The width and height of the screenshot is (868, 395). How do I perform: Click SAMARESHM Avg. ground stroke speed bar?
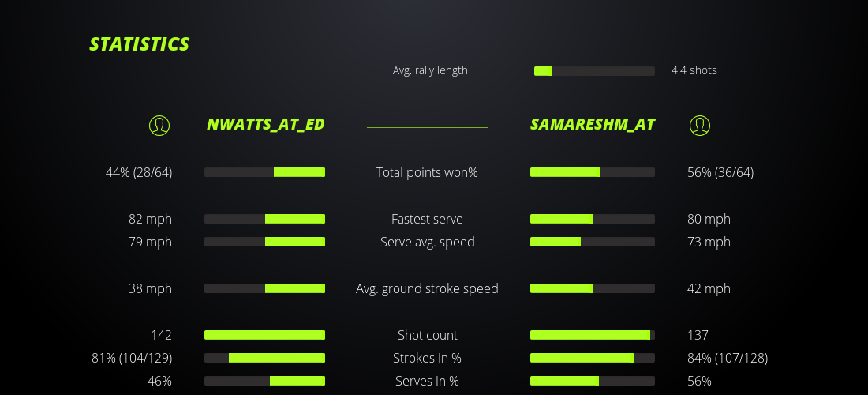click(593, 288)
